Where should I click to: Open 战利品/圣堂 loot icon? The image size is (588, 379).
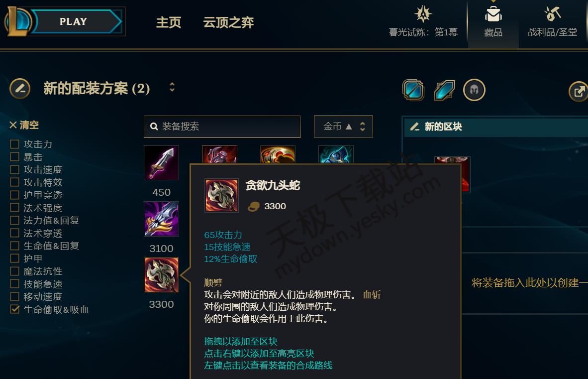point(552,14)
